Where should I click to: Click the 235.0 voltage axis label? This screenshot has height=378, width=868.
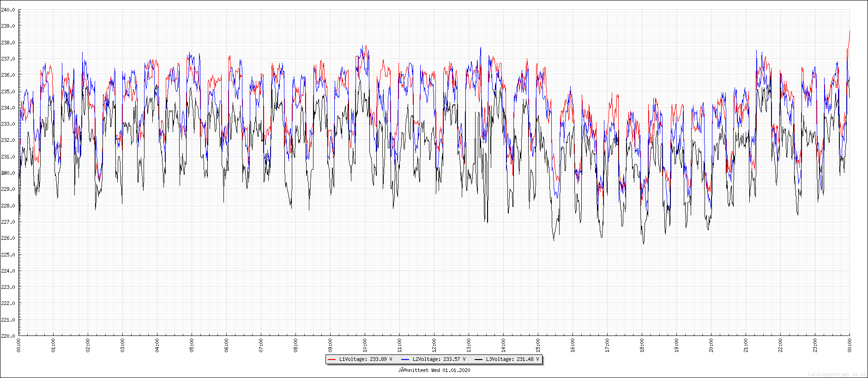click(8, 91)
